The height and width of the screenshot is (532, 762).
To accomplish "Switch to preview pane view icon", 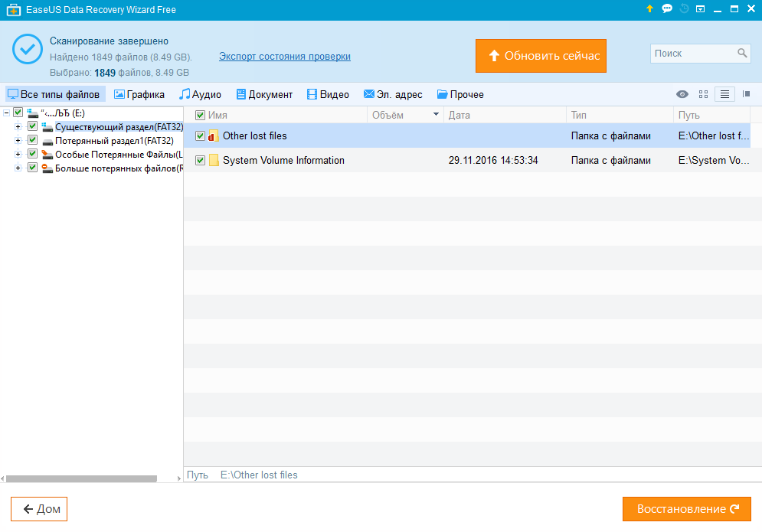I will coord(747,94).
